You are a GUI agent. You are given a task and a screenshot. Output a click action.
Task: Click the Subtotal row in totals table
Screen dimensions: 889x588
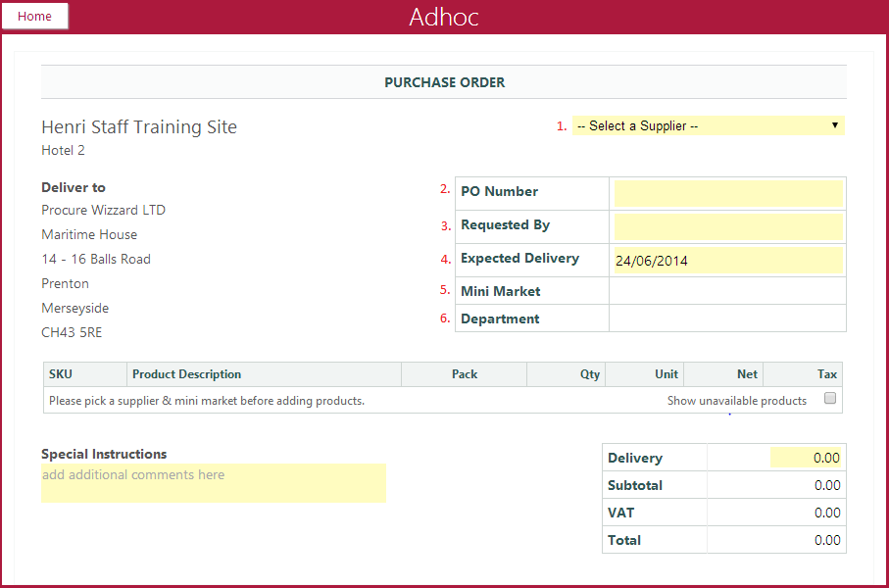click(x=654, y=484)
